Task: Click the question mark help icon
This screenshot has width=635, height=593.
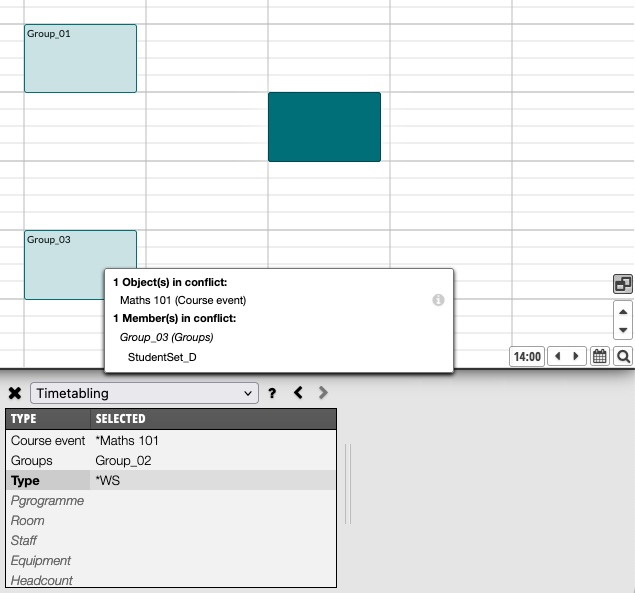Action: tap(272, 393)
